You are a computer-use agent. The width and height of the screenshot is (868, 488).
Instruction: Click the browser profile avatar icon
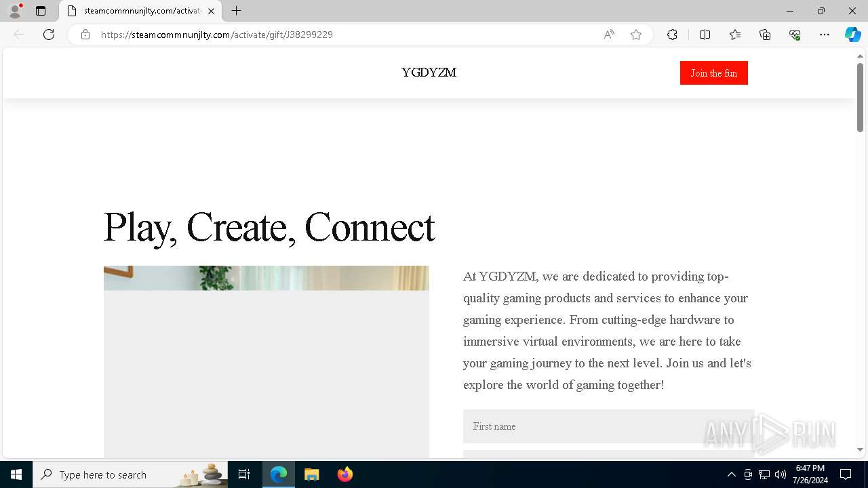[x=15, y=11]
